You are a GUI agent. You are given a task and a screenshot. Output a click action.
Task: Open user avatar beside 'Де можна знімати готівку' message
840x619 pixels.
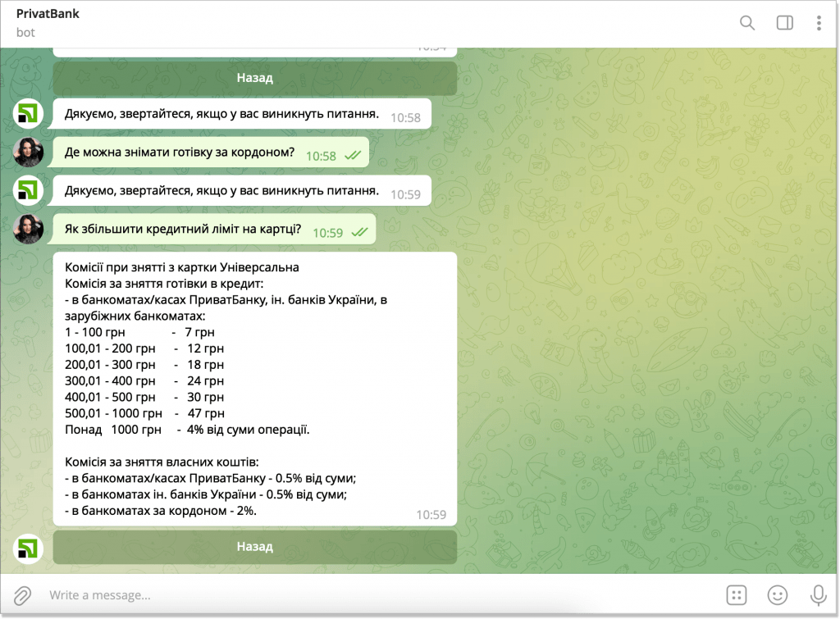coord(28,152)
